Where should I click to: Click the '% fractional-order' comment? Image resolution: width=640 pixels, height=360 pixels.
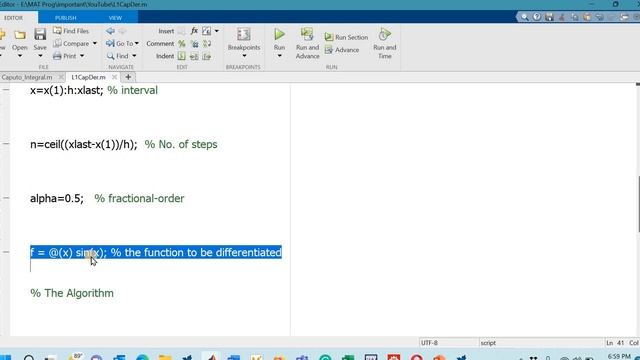(x=139, y=198)
